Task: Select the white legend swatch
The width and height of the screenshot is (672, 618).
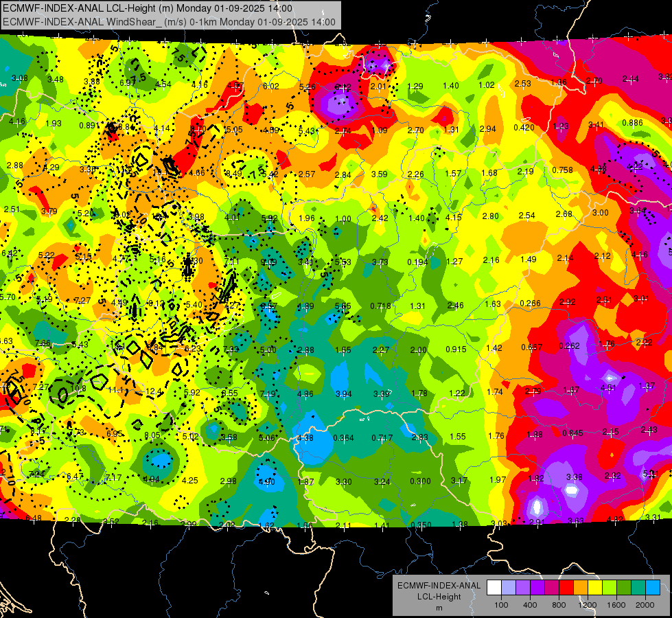Action: 494,588
